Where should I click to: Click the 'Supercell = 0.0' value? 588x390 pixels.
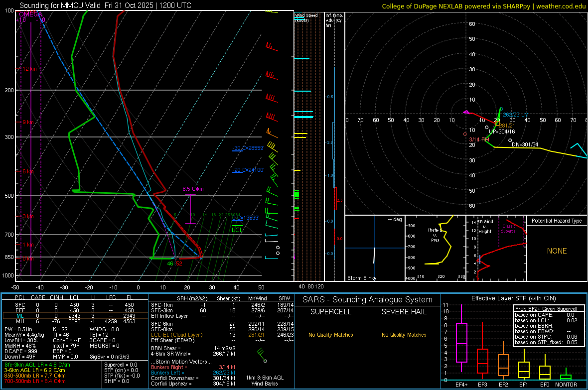pyautogui.click(x=121, y=365)
